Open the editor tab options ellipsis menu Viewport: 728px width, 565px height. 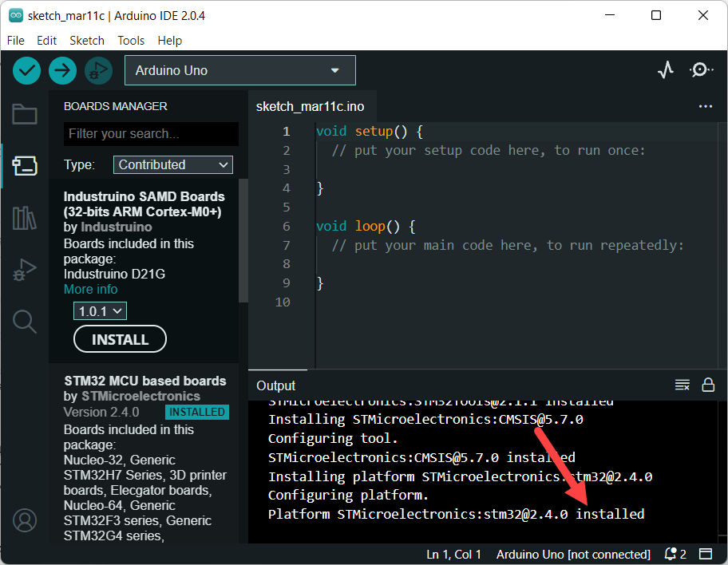point(706,106)
